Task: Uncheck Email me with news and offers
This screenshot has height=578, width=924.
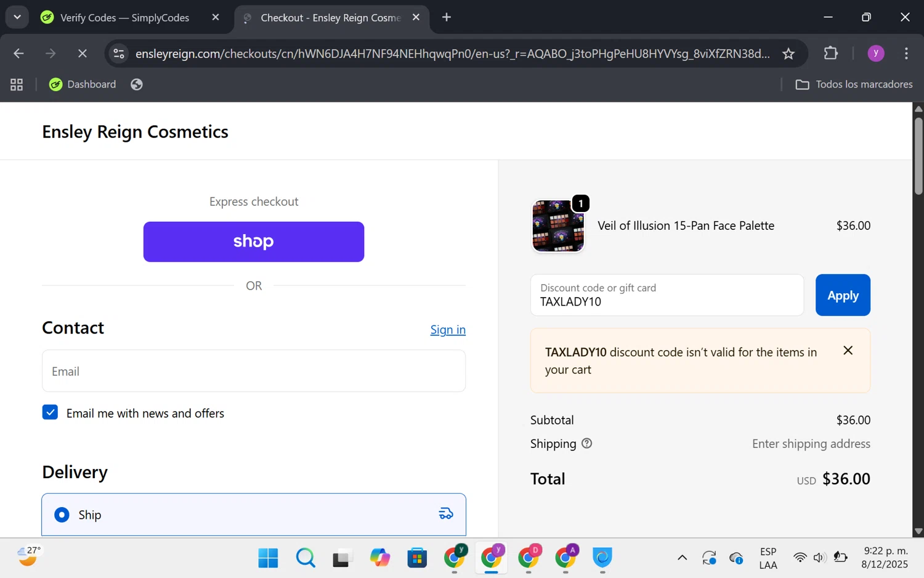Action: click(50, 412)
